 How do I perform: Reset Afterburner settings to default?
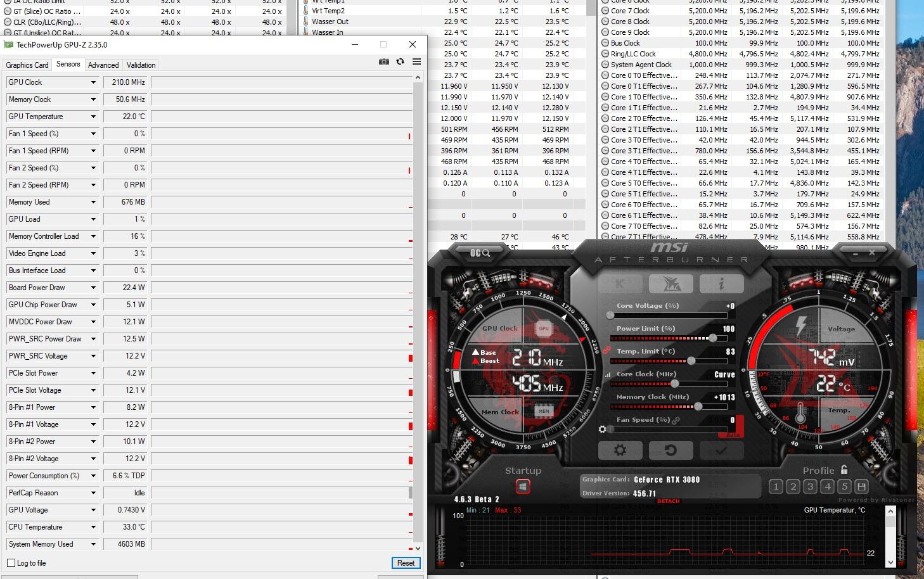pos(671,450)
